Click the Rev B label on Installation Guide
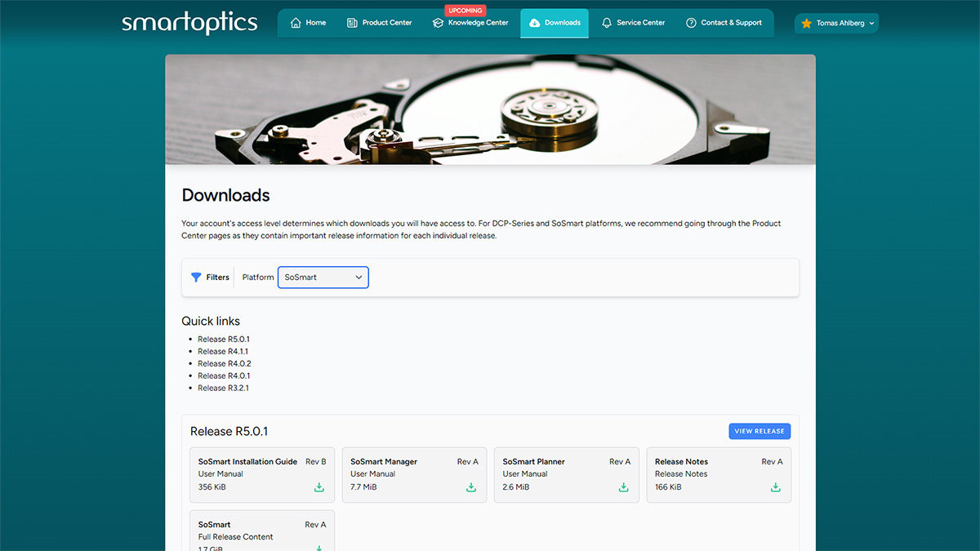 (315, 461)
